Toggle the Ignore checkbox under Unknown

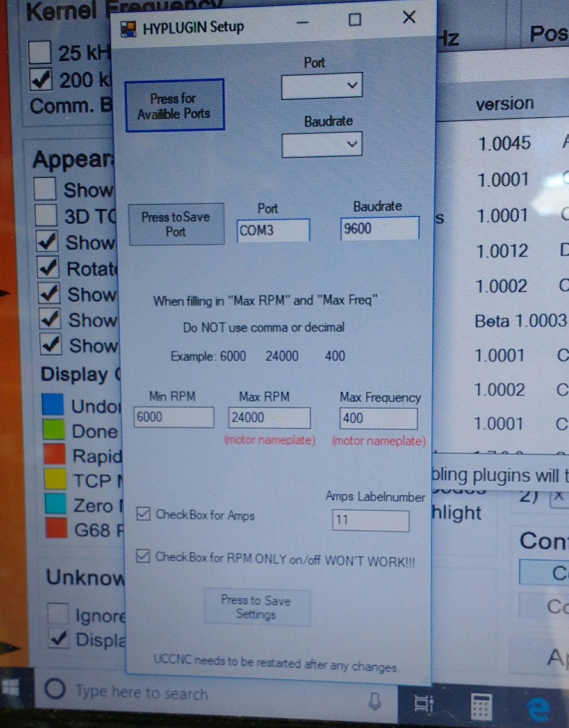58,613
